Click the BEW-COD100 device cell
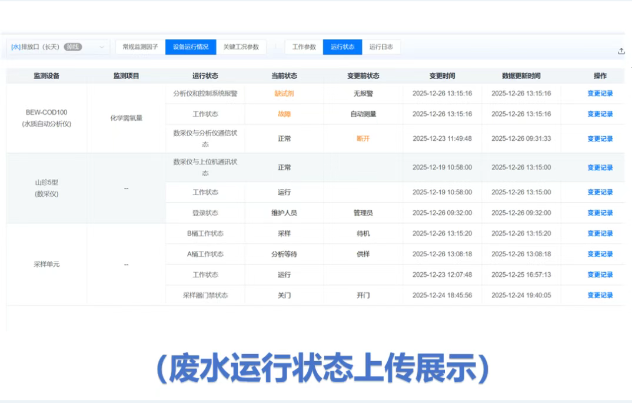The width and height of the screenshot is (632, 403). [47, 117]
